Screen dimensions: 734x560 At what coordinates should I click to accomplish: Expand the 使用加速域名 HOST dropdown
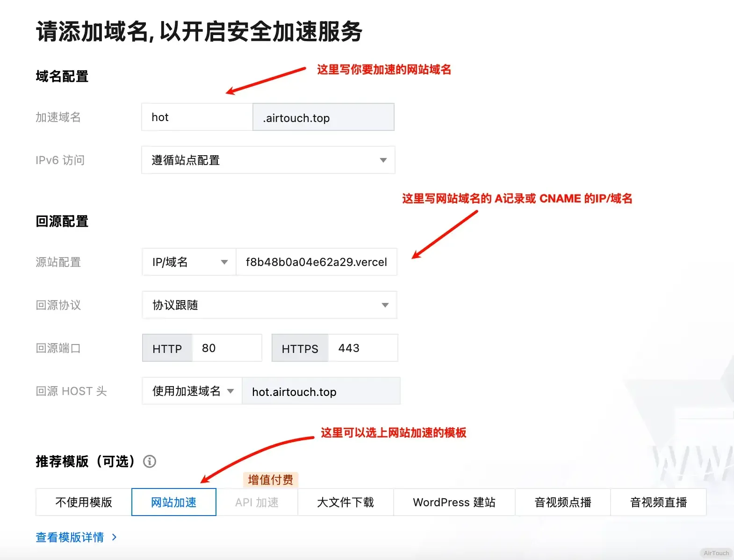tap(192, 391)
